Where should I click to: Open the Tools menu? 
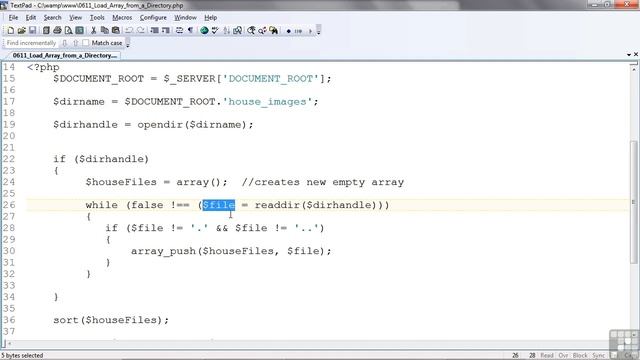(x=97, y=18)
